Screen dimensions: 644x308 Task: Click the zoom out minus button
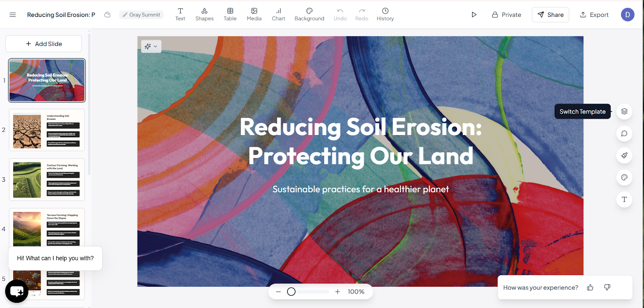click(x=278, y=292)
